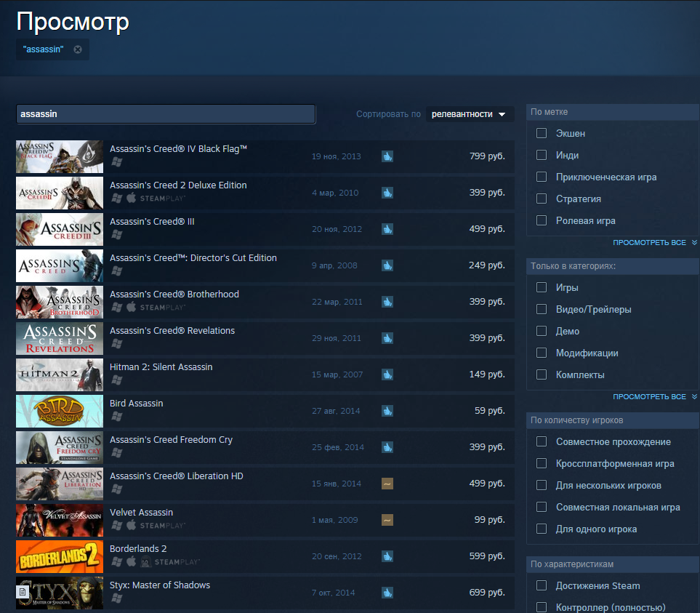This screenshot has height=613, width=700.
Task: Click the review icon on Assassin's Creed Revelations row
Action: tap(387, 338)
